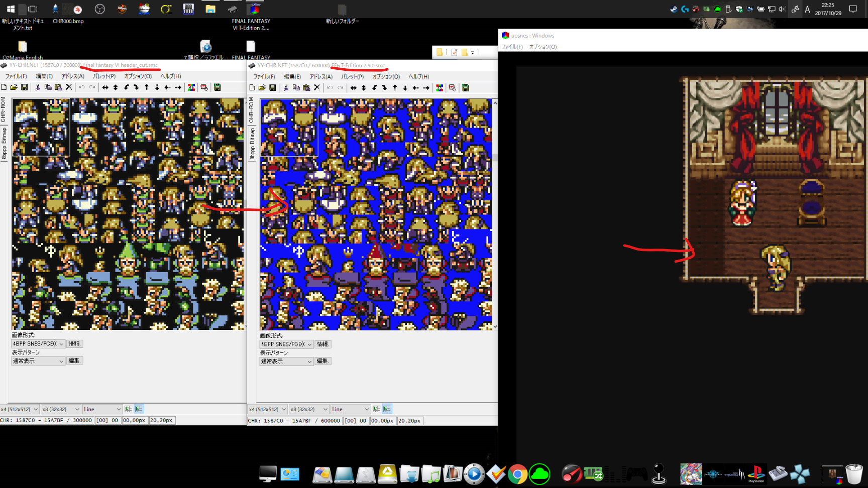Click 情報 button in T-Edition window

tap(322, 344)
